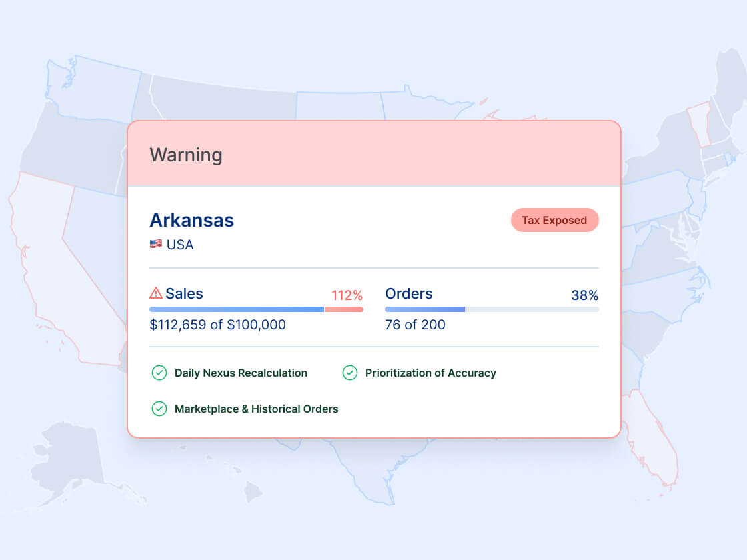Select the Arkansas state heading
The image size is (747, 560).
[192, 220]
